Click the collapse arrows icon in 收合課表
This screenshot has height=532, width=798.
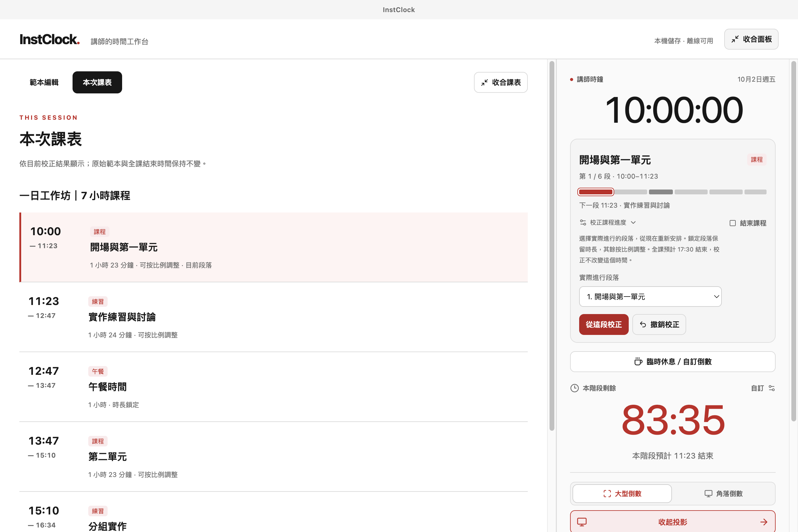pyautogui.click(x=485, y=83)
